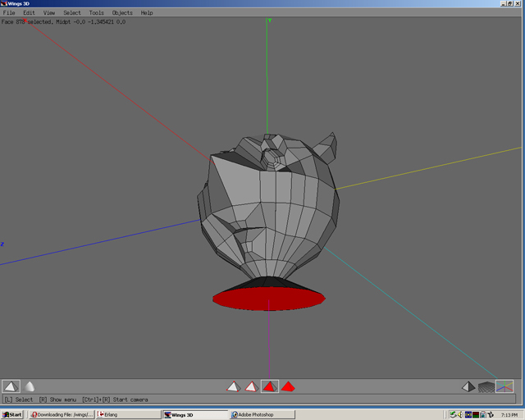The image size is (525, 420).
Task: Switch to Adobe Photoshop taskbar button
Action: [x=262, y=414]
